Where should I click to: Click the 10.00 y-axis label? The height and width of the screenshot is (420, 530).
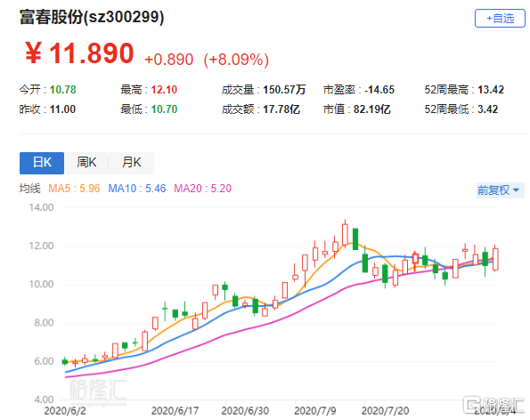coord(41,284)
